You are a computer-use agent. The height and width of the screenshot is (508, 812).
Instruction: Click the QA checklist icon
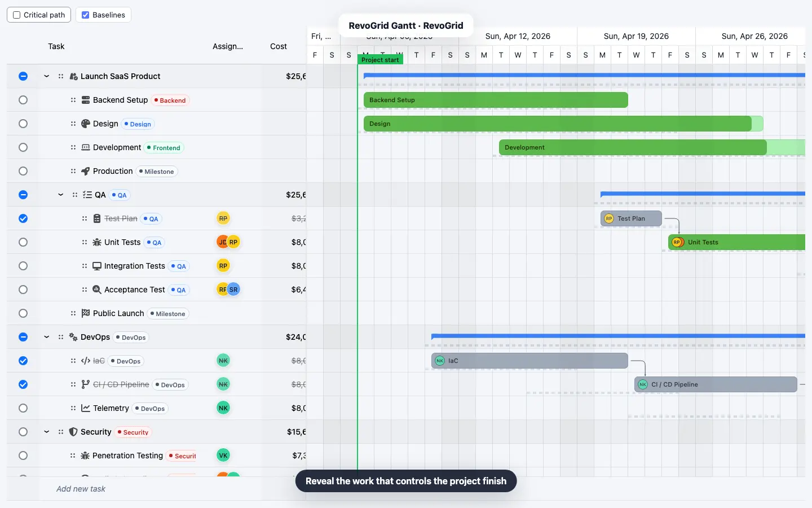tap(87, 195)
